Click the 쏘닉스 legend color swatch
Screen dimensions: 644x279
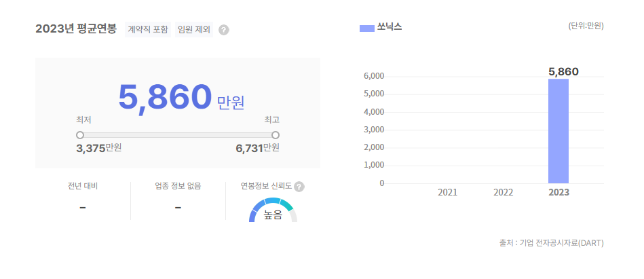(366, 28)
